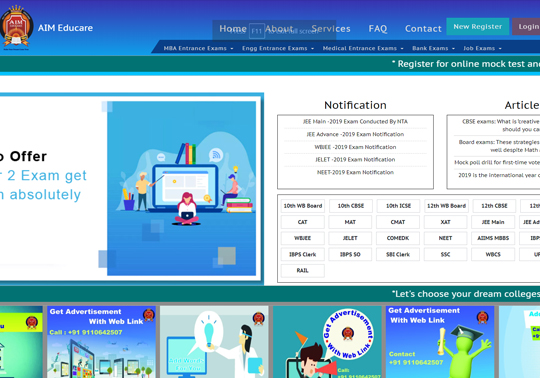Choose the JEE Main exam button
Viewport: 540px width, 378px height.
[493, 222]
